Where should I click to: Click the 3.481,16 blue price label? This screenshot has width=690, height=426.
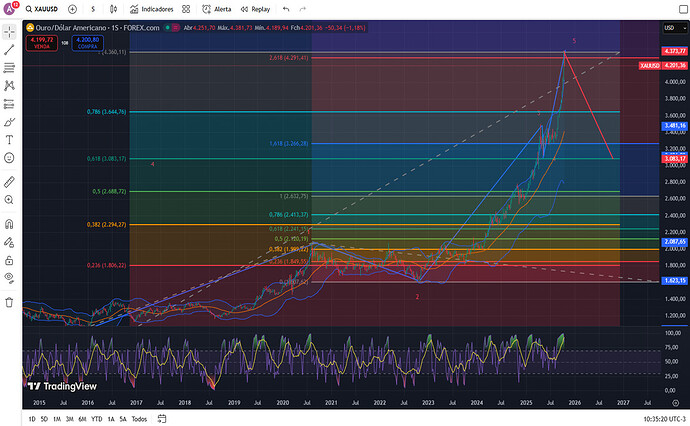click(675, 126)
